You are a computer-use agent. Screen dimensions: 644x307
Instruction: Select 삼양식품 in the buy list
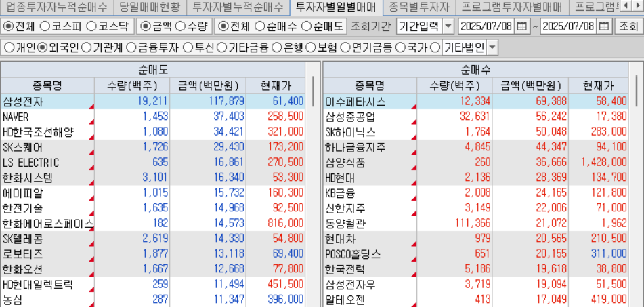[475, 163]
